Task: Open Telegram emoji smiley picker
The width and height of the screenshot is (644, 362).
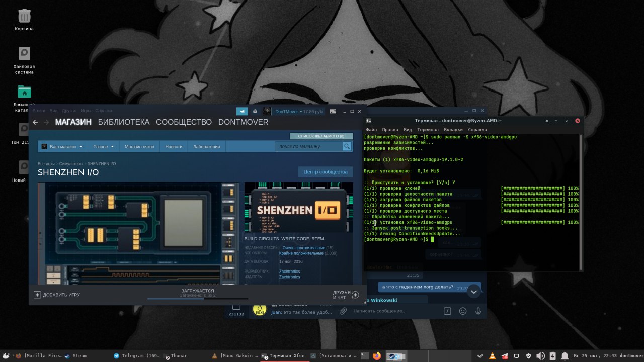Action: coord(463,311)
